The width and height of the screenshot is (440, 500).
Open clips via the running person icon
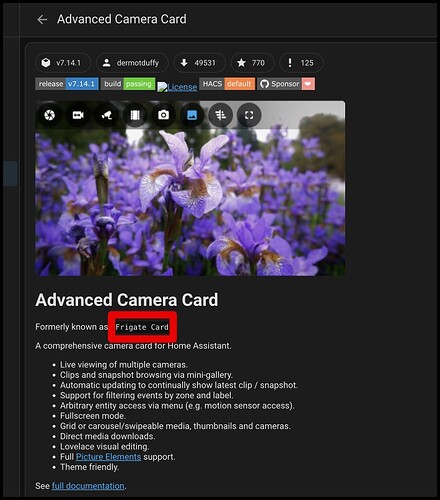[x=107, y=115]
